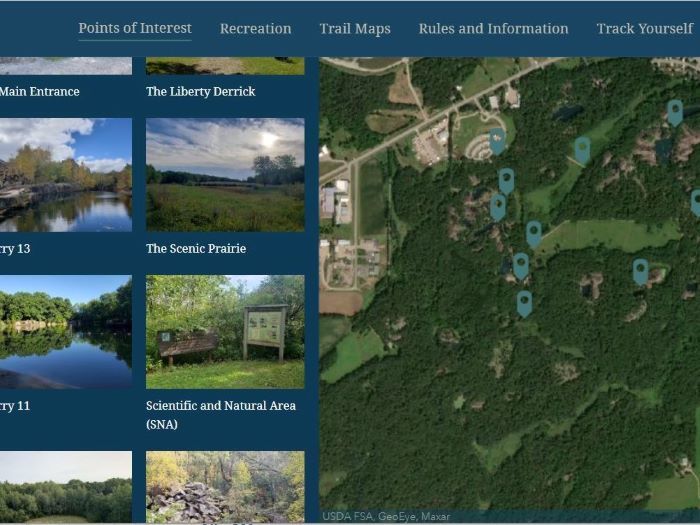Select the pin on the narrow green strip

[582, 150]
